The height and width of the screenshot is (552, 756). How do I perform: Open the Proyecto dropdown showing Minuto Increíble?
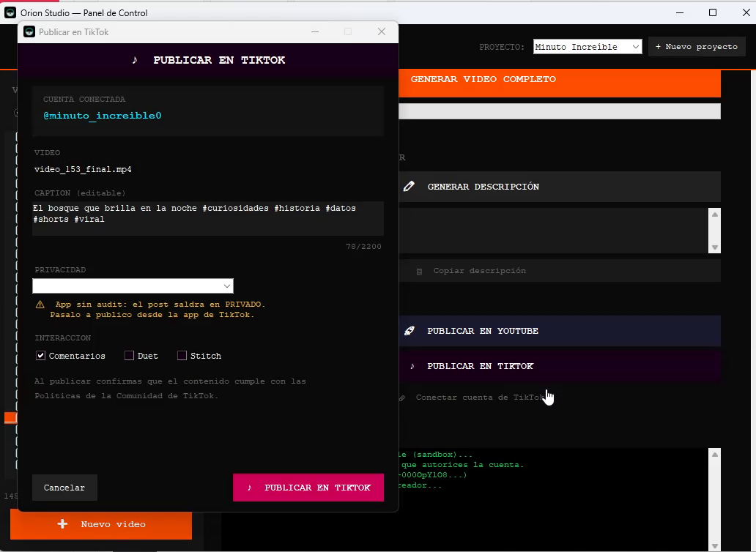[588, 47]
